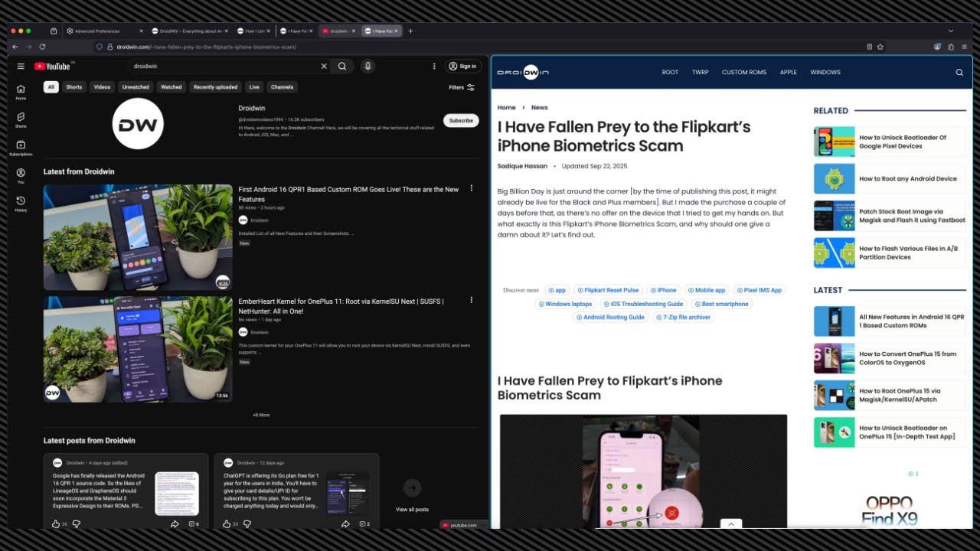980x551 pixels.
Task: Open the browser extensions puzzle icon
Action: (x=951, y=47)
